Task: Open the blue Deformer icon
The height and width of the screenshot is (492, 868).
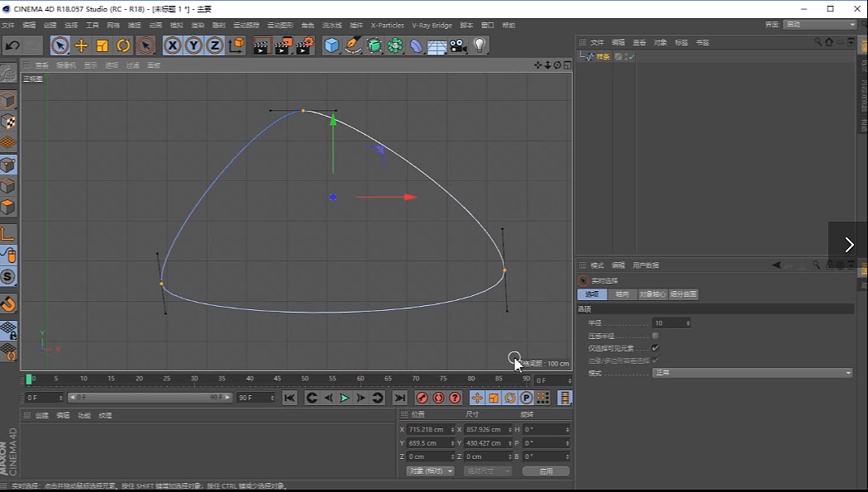Action: [416, 45]
